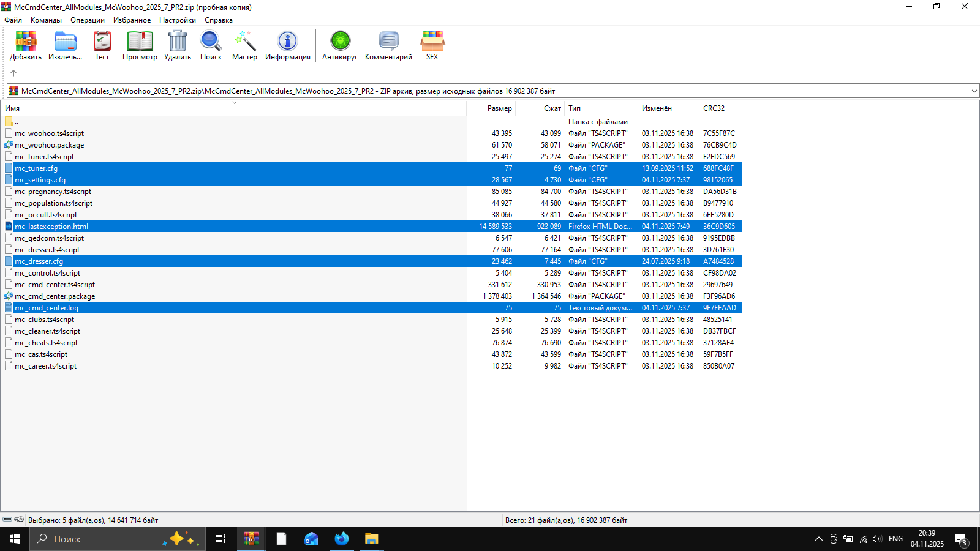Sort by the Изменён column header
980x551 pixels.
coord(657,108)
